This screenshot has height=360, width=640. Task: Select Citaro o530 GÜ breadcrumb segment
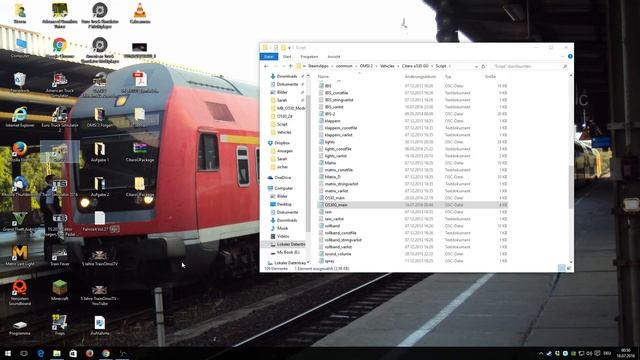click(x=415, y=66)
